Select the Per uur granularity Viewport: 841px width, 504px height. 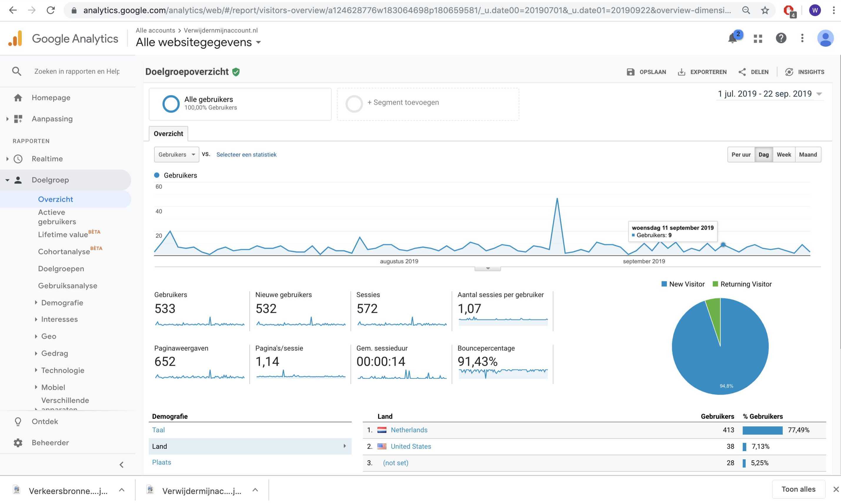[x=741, y=155]
